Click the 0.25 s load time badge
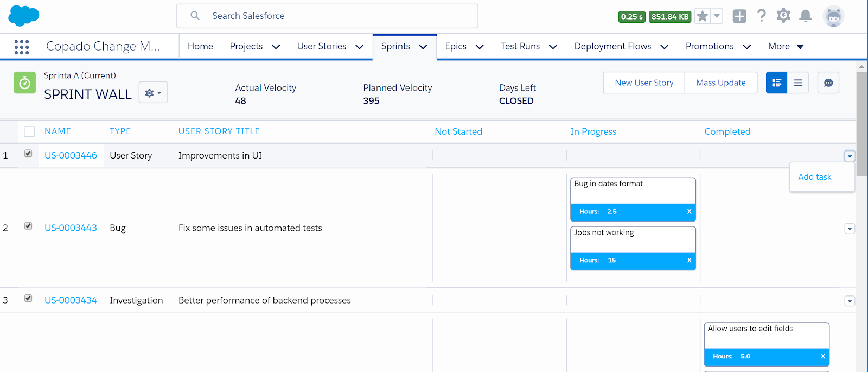The height and width of the screenshot is (372, 868). (x=632, y=17)
